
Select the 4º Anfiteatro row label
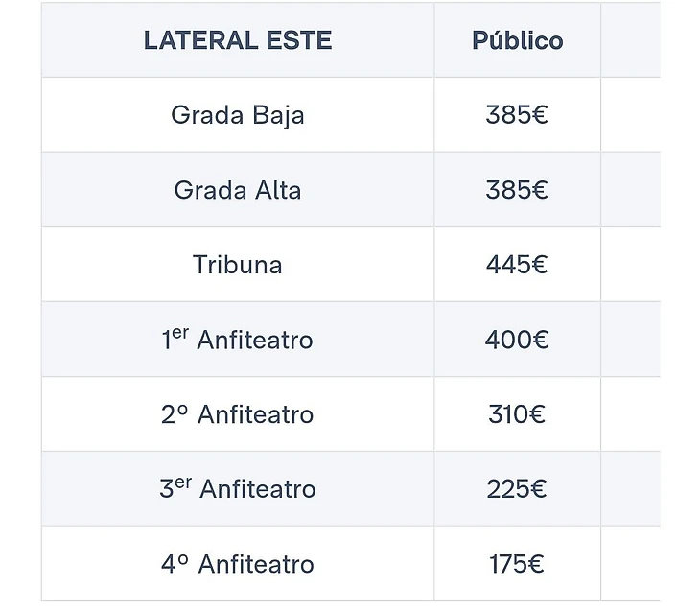tap(238, 564)
